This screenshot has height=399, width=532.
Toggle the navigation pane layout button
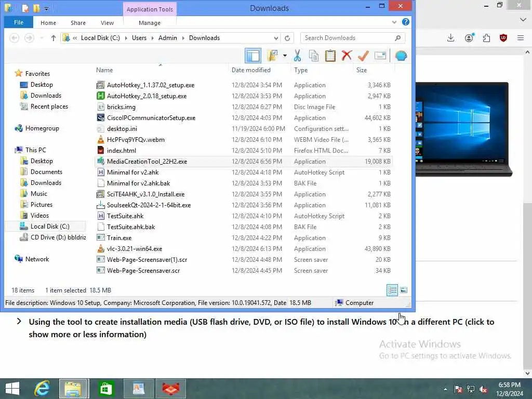pyautogui.click(x=253, y=56)
